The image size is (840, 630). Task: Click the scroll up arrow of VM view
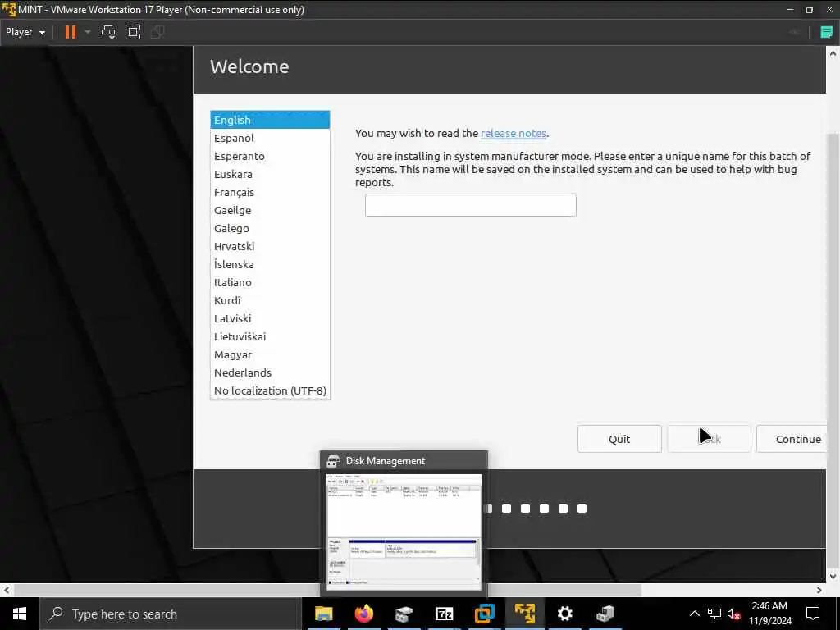(833, 53)
